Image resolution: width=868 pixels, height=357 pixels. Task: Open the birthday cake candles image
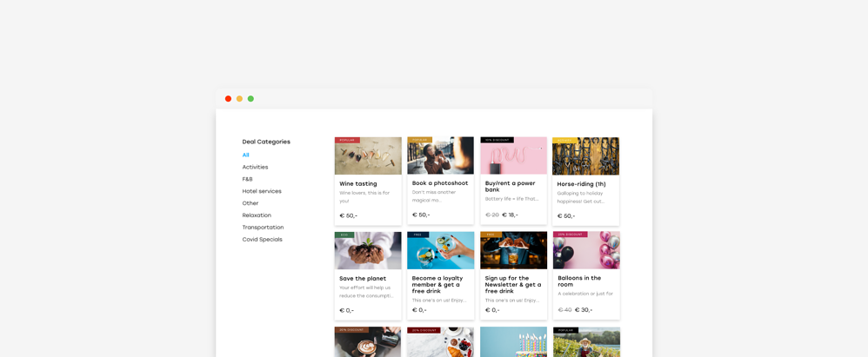[514, 342]
